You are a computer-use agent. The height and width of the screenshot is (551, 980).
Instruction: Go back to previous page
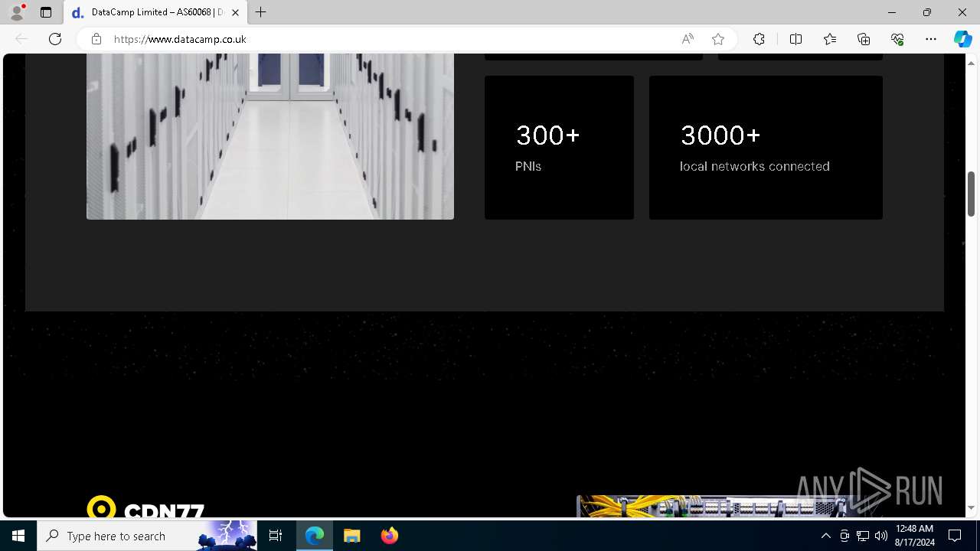point(21,39)
